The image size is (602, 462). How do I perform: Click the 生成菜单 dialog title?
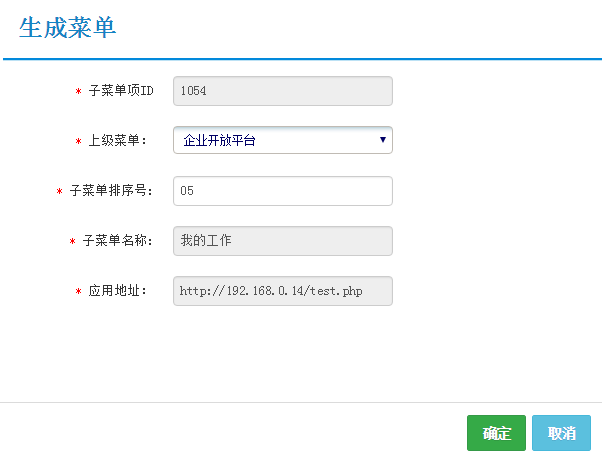tap(67, 28)
